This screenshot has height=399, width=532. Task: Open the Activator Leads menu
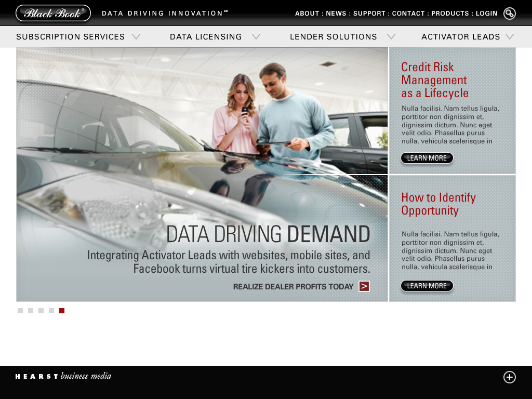coord(461,37)
